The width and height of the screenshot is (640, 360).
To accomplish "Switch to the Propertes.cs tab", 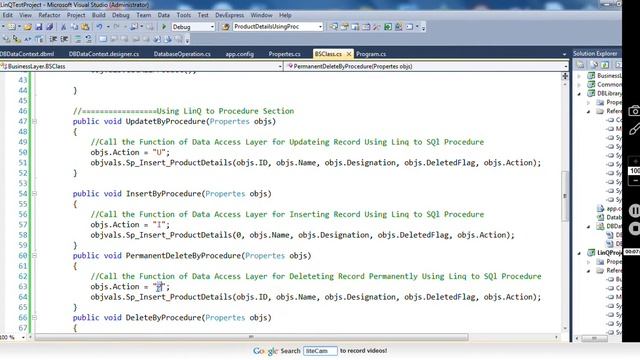I will click(x=284, y=54).
